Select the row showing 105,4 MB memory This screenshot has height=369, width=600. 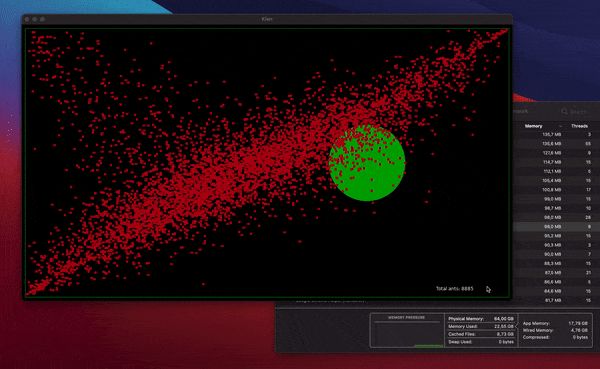click(556, 180)
